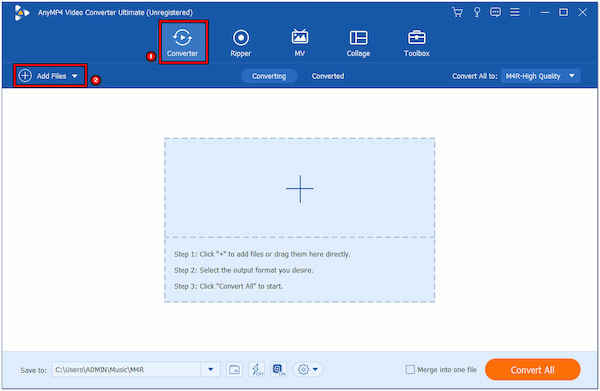Image resolution: width=600 pixels, height=391 pixels.
Task: Click the shopping cart purchase icon
Action: 457,12
